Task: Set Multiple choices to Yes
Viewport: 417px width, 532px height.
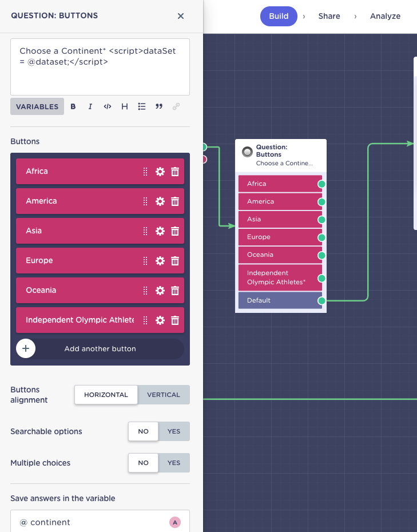Action: (174, 463)
